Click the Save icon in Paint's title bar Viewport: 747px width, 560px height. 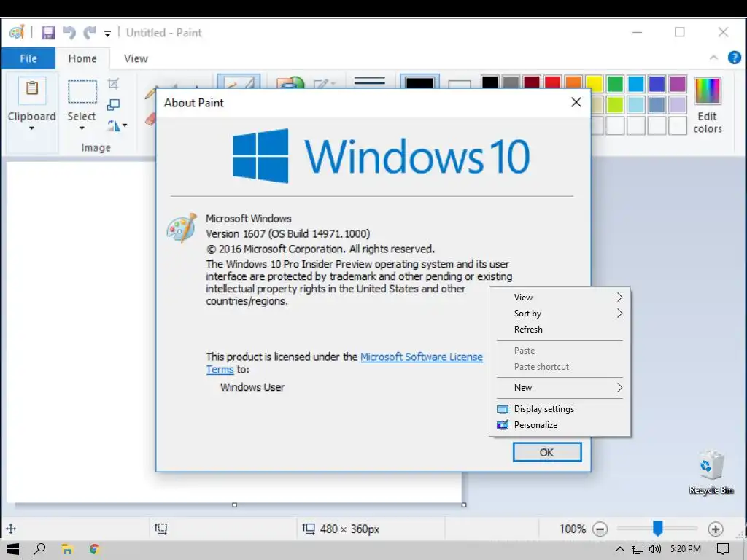(48, 32)
